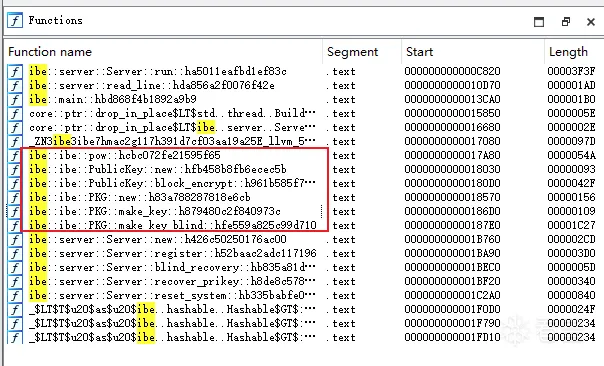
Task: Select ibe::ibe::pow function name
Action: (x=124, y=156)
